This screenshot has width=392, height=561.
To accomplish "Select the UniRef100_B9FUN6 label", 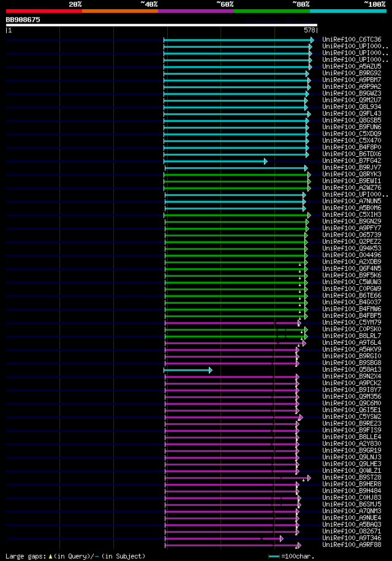I will tap(352, 127).
